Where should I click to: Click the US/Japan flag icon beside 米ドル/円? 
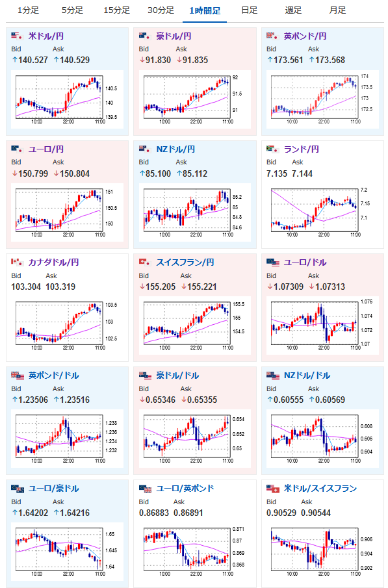[18, 36]
